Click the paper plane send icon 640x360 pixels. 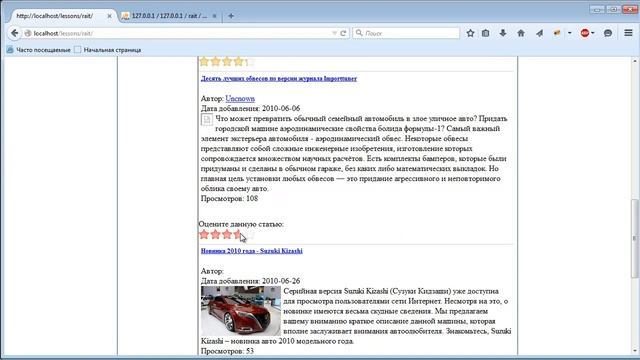540,33
